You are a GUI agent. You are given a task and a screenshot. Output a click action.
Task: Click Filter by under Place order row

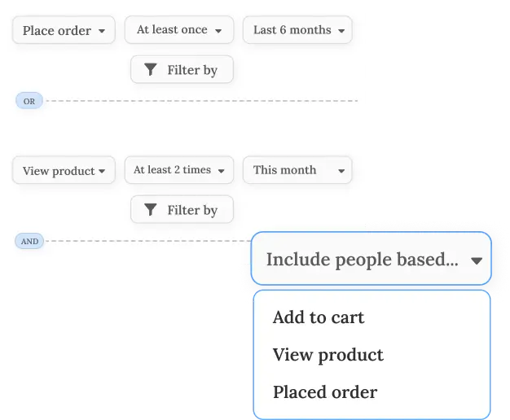182,69
